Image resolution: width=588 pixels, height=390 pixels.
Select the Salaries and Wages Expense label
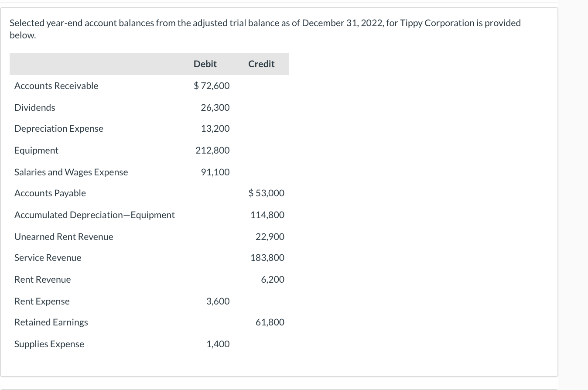tap(71, 172)
